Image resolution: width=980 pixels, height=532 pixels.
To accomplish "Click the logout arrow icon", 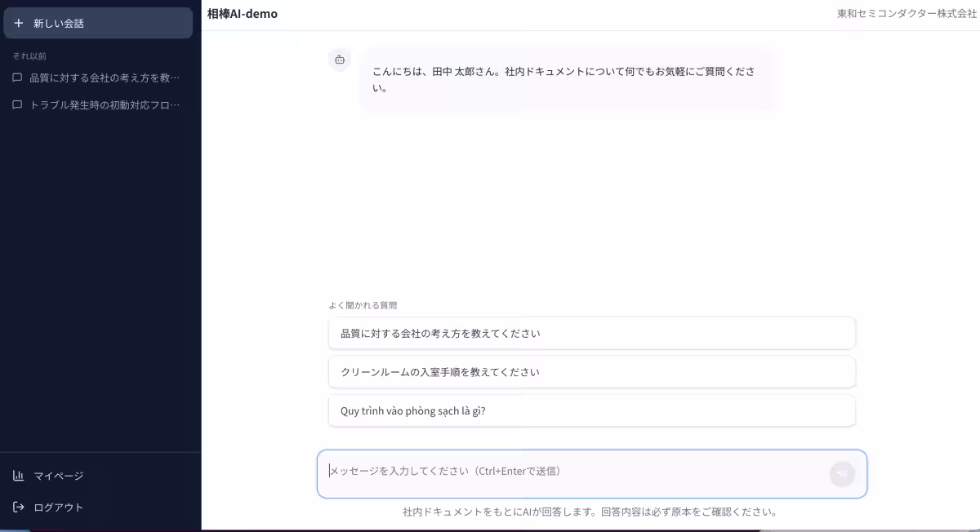I will 19,507.
